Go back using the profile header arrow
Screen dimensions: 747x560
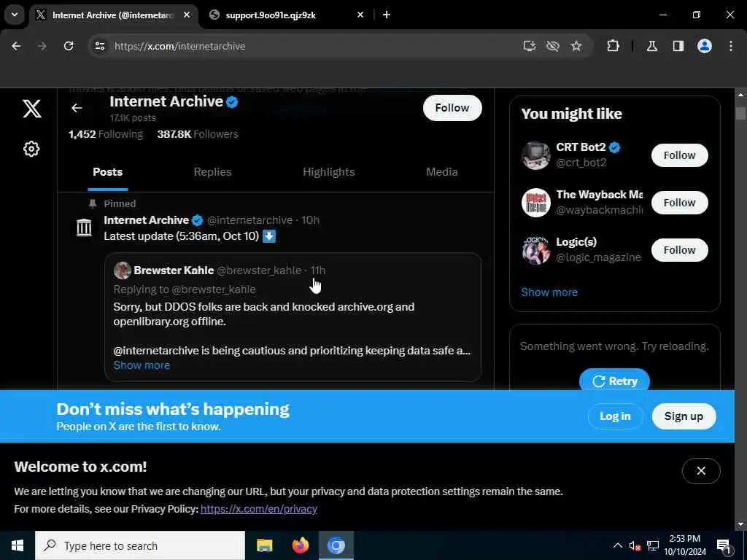77,108
